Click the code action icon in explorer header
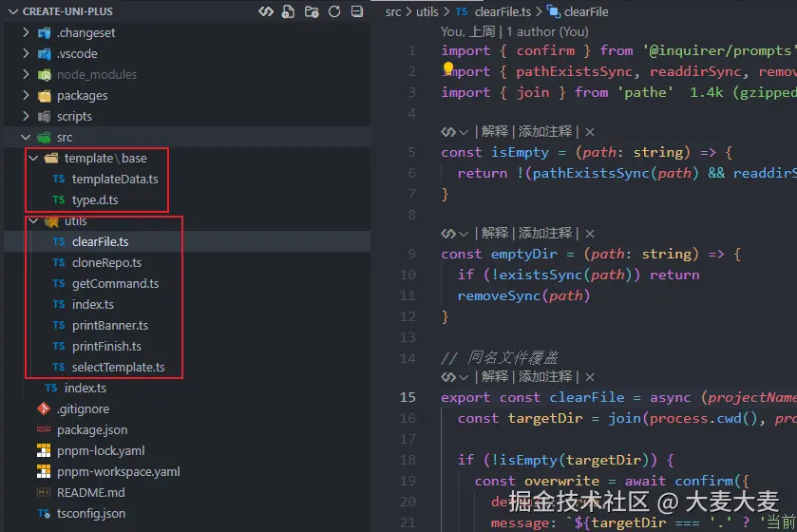797x532 pixels. point(266,11)
